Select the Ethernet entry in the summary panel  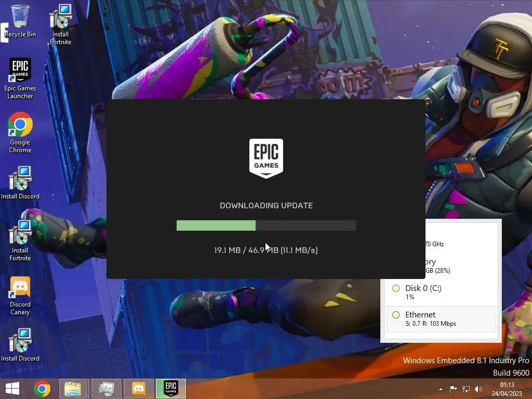click(441, 319)
